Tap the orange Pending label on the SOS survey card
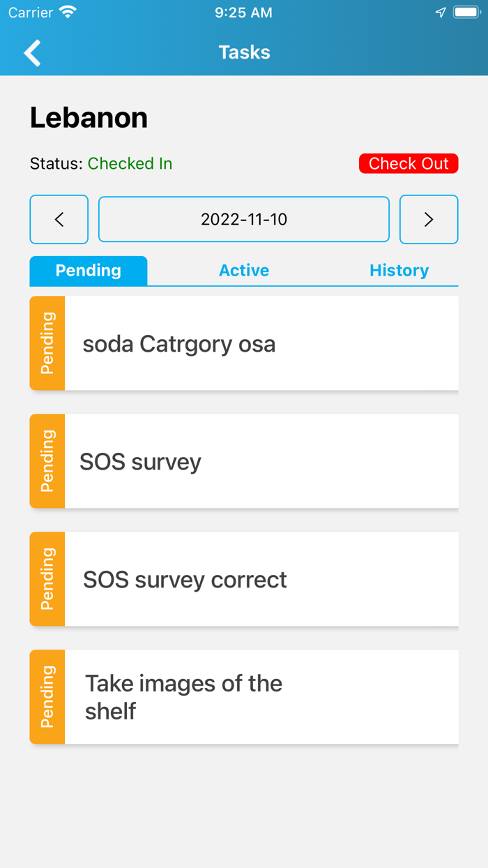This screenshot has height=868, width=488. [x=47, y=461]
